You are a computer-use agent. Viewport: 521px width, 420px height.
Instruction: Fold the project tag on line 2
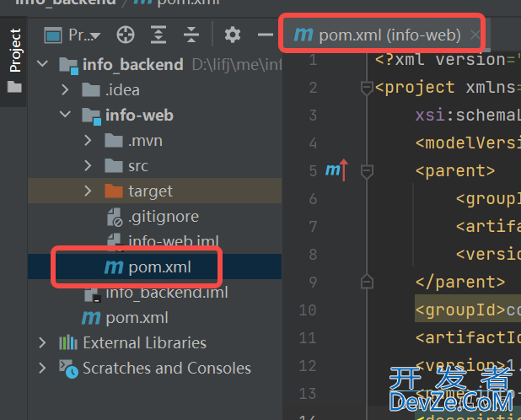pos(367,88)
